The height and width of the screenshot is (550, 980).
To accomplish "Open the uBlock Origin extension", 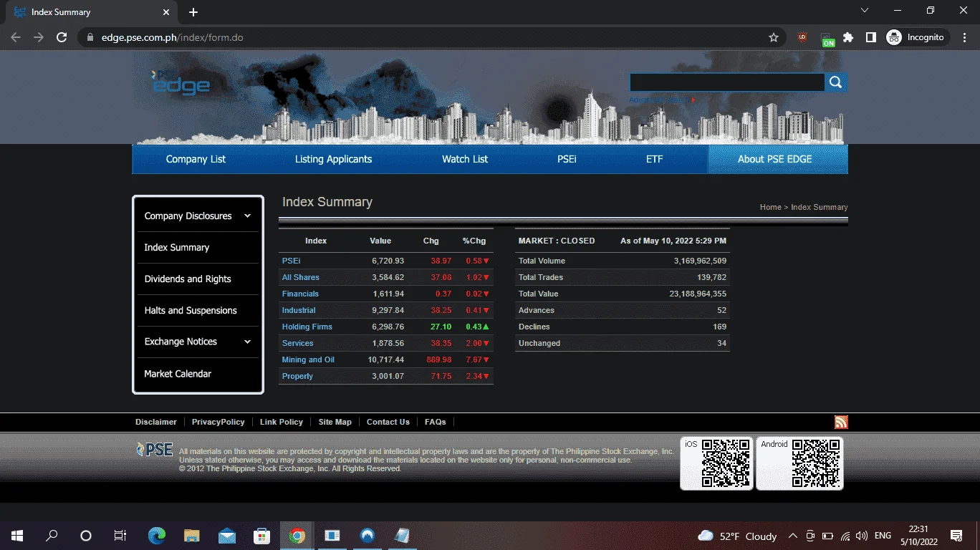I will pyautogui.click(x=802, y=37).
